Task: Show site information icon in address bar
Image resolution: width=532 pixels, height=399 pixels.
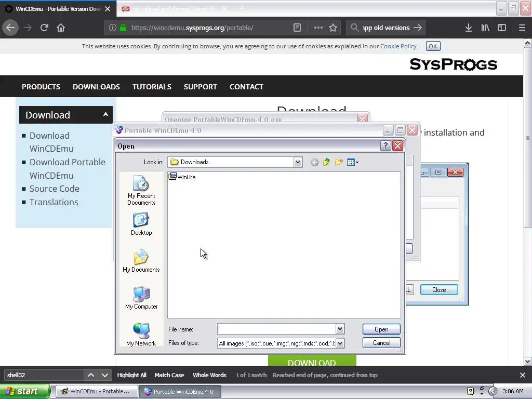Action: point(113,28)
